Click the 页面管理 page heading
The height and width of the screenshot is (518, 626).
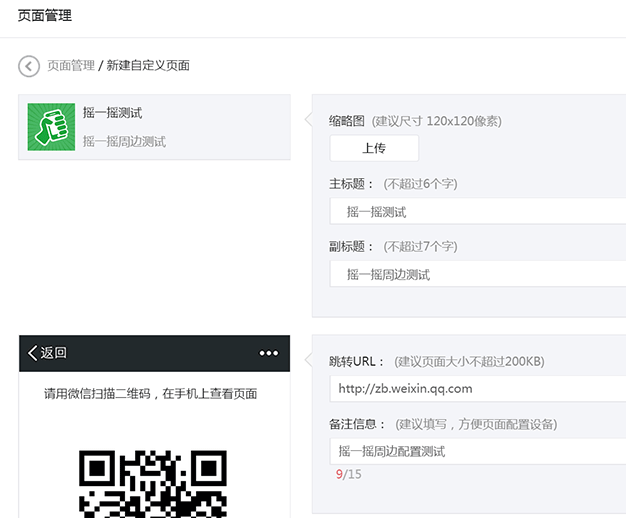tap(45, 16)
